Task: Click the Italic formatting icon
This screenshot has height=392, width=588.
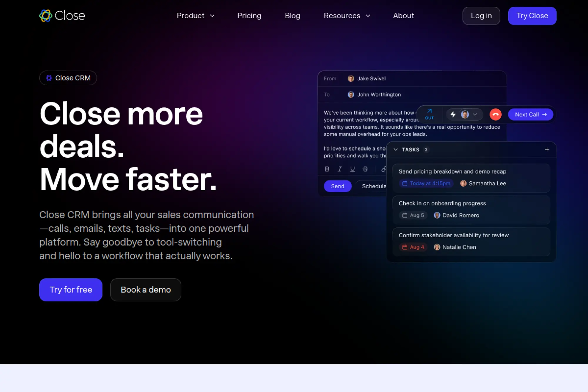Action: coord(340,169)
